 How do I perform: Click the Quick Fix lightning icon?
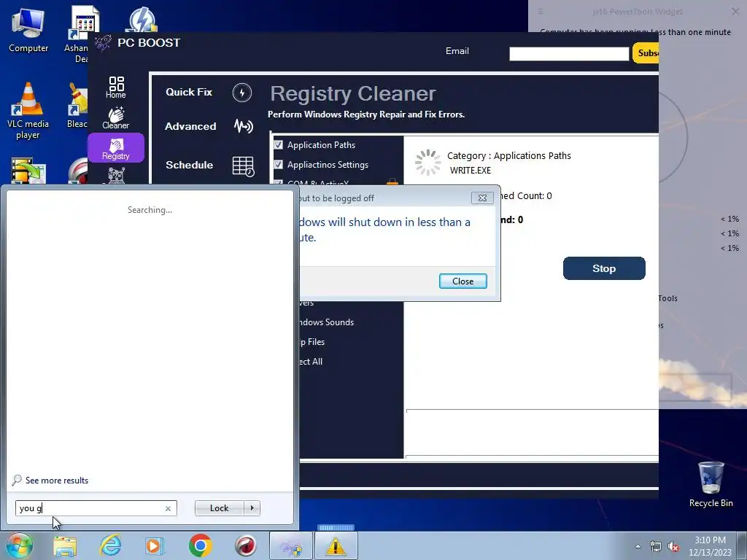pyautogui.click(x=242, y=93)
